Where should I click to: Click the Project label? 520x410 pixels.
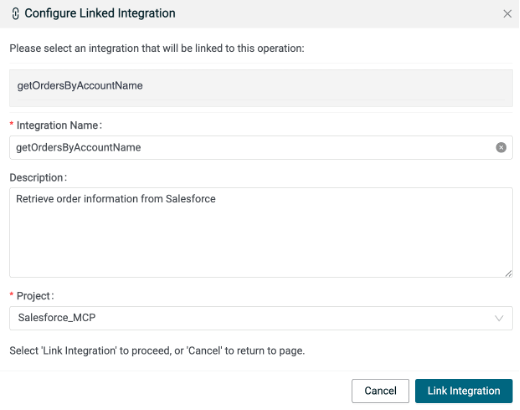click(x=35, y=296)
